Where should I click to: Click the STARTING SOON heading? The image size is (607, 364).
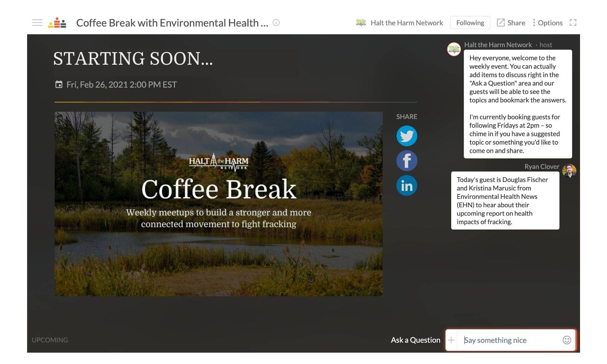click(x=133, y=59)
